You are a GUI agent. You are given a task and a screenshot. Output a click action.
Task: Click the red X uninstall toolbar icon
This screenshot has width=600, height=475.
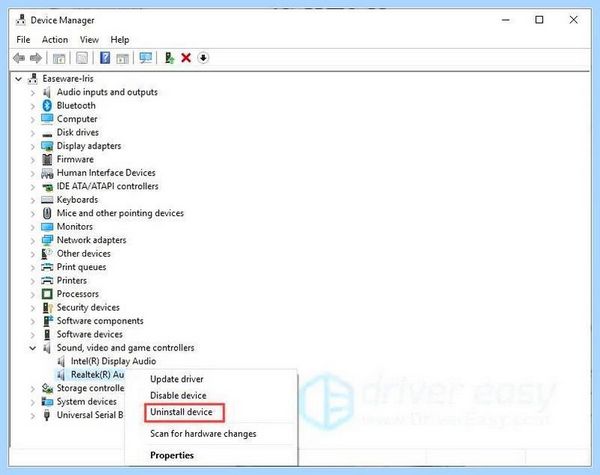pyautogui.click(x=186, y=58)
